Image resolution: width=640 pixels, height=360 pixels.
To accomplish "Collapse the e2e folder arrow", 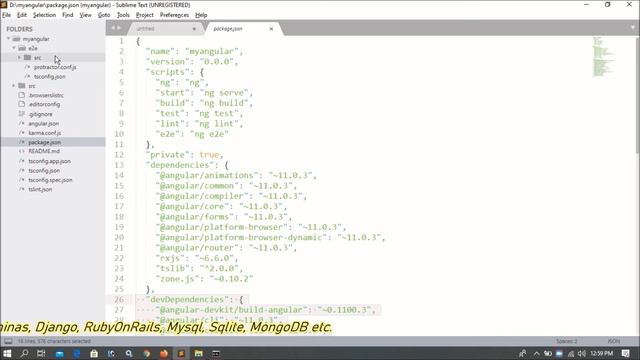I will (x=14, y=48).
